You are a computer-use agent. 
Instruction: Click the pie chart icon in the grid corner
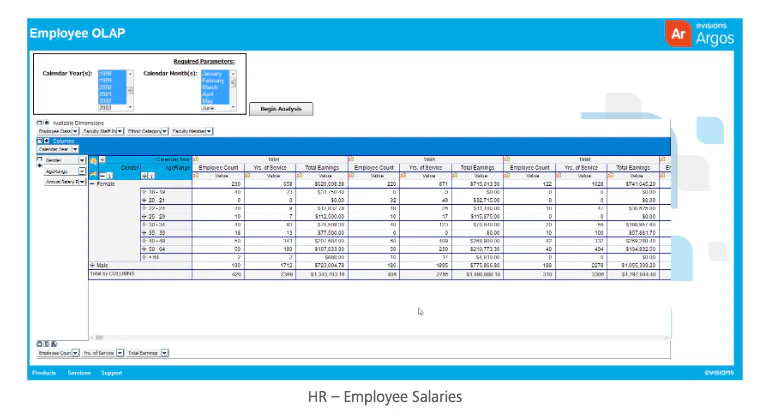(93, 161)
